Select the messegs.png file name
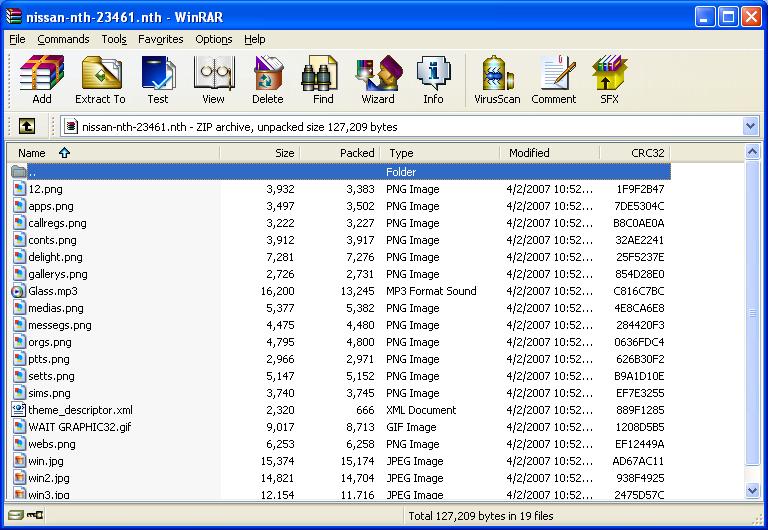This screenshot has height=530, width=768. [x=60, y=325]
